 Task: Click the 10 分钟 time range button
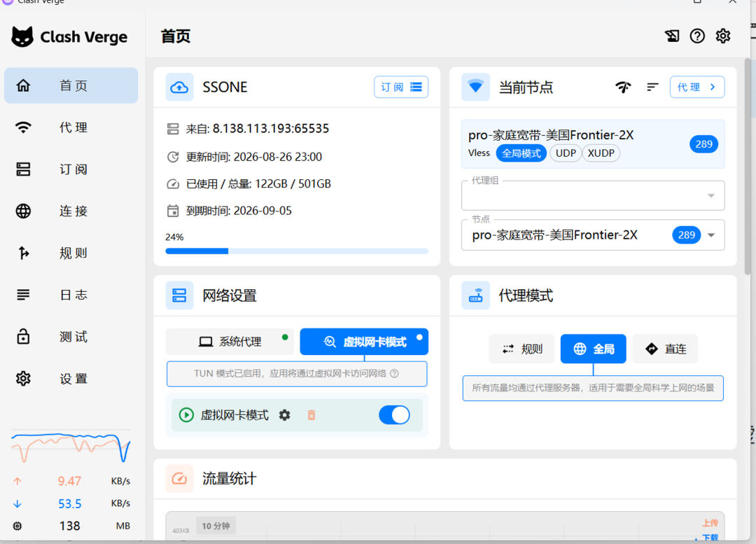pos(216,526)
